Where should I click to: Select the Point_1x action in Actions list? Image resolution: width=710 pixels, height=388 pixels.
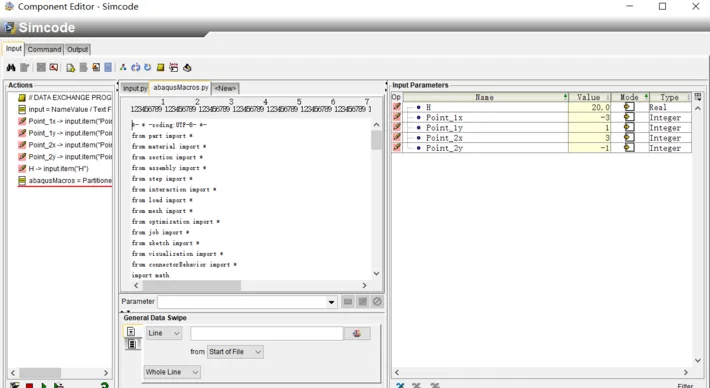[x=64, y=121]
